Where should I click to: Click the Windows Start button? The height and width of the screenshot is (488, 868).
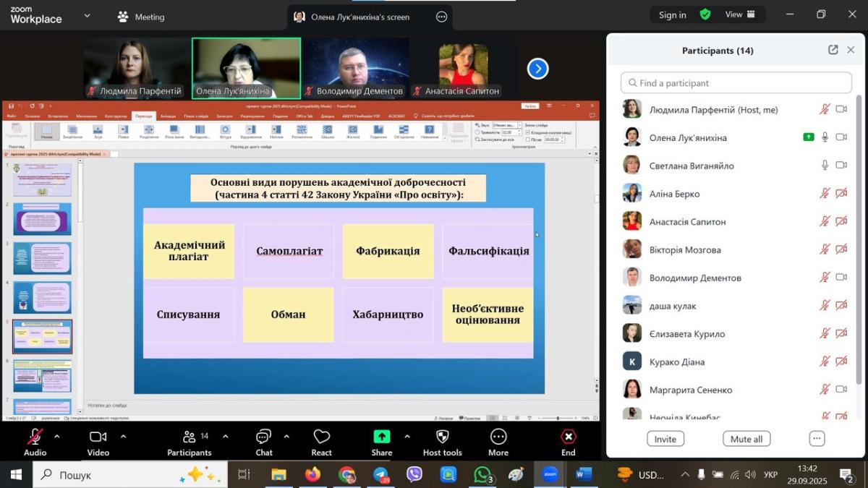[x=16, y=475]
